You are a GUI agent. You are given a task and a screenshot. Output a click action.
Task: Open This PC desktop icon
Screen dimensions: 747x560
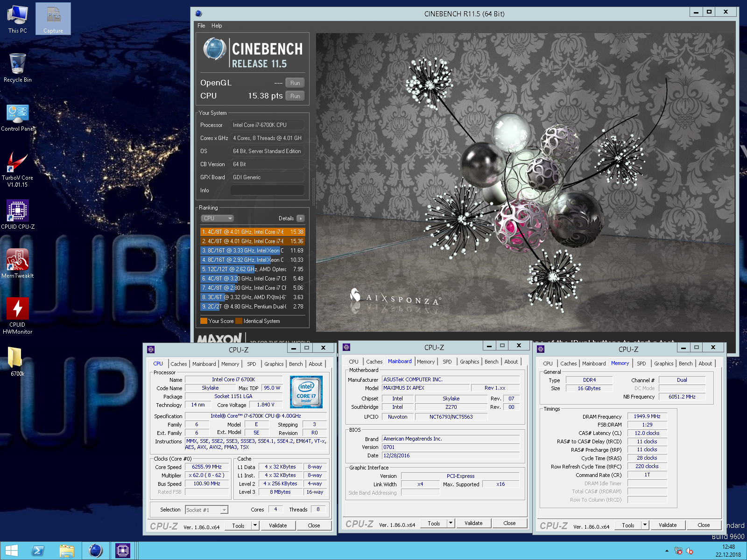click(x=17, y=19)
